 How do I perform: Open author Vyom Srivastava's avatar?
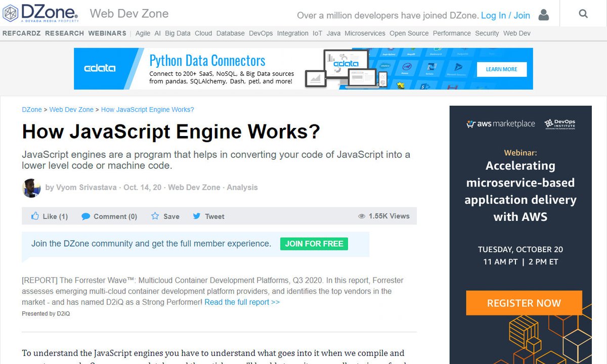[x=31, y=188]
